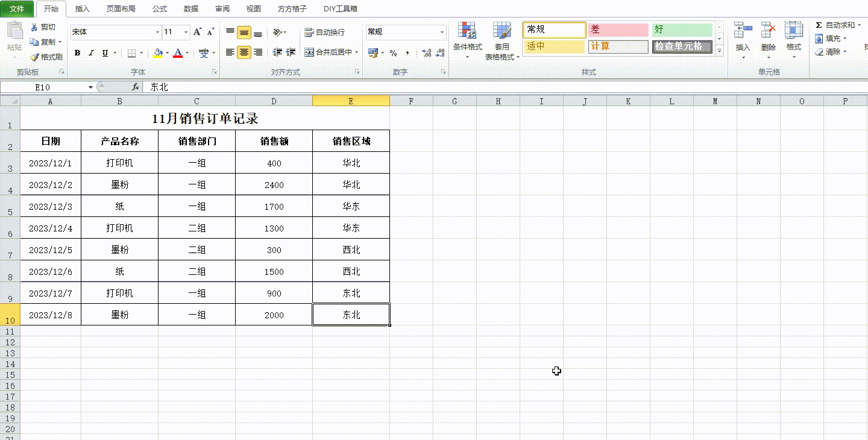This screenshot has width=868, height=440.
Task: Switch to the Data (数据) tab
Action: coord(191,9)
